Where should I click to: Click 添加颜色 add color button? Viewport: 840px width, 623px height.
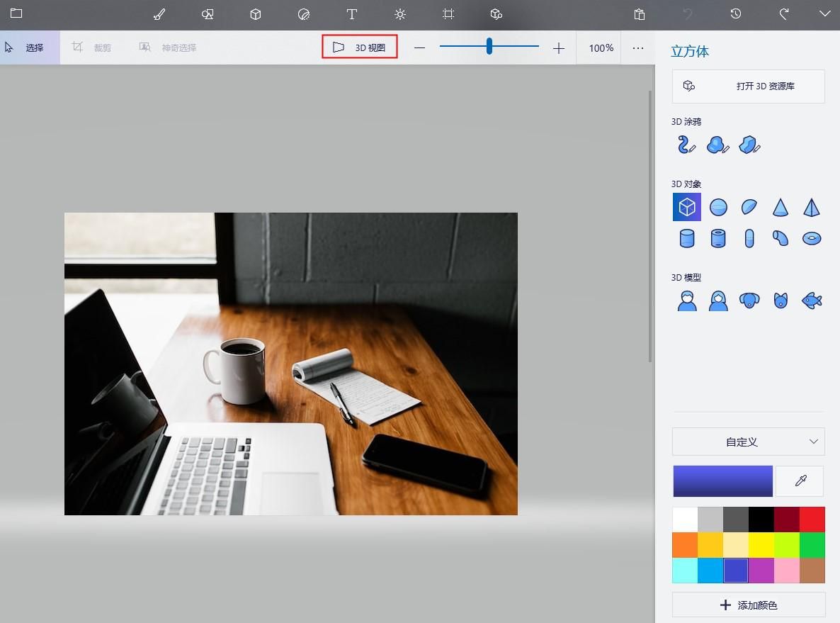pos(749,605)
